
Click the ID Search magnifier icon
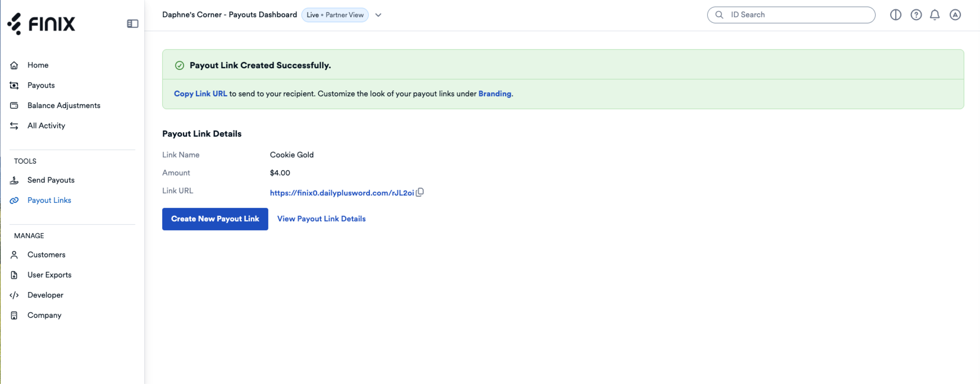click(x=719, y=15)
